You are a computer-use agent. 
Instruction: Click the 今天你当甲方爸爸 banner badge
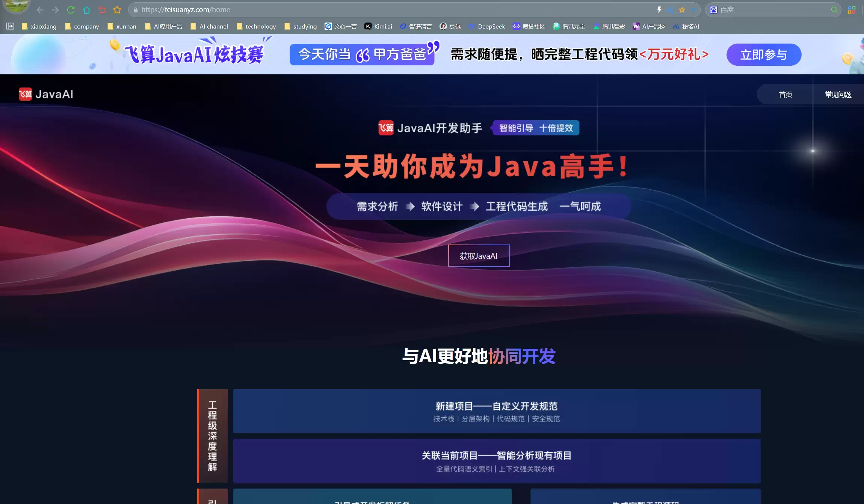pyautogui.click(x=362, y=54)
